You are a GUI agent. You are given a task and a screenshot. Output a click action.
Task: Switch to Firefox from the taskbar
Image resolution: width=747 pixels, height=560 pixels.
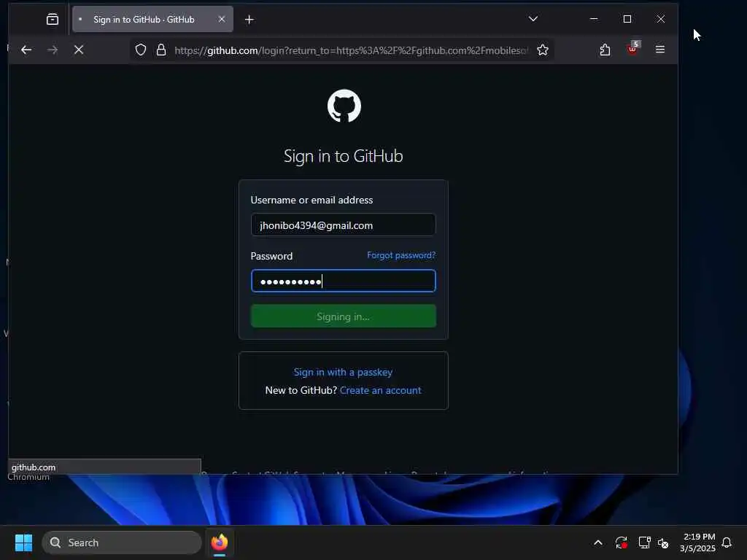point(219,542)
